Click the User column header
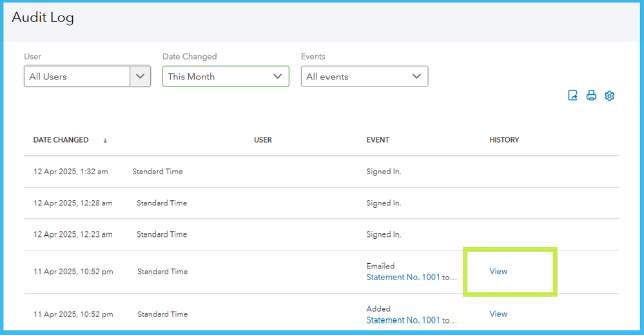 pyautogui.click(x=263, y=140)
